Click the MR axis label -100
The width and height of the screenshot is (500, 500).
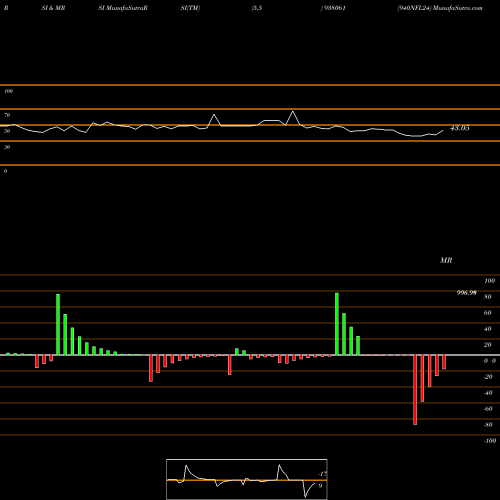490,441
